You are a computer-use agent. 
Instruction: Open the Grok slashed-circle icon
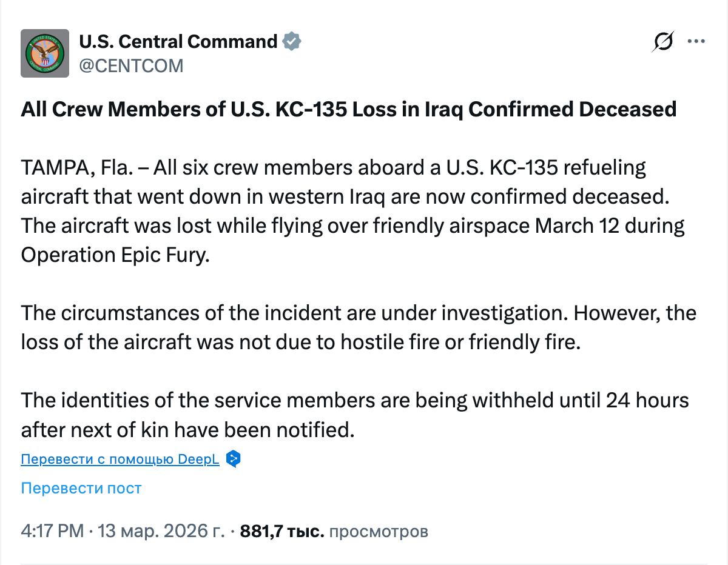click(x=663, y=42)
